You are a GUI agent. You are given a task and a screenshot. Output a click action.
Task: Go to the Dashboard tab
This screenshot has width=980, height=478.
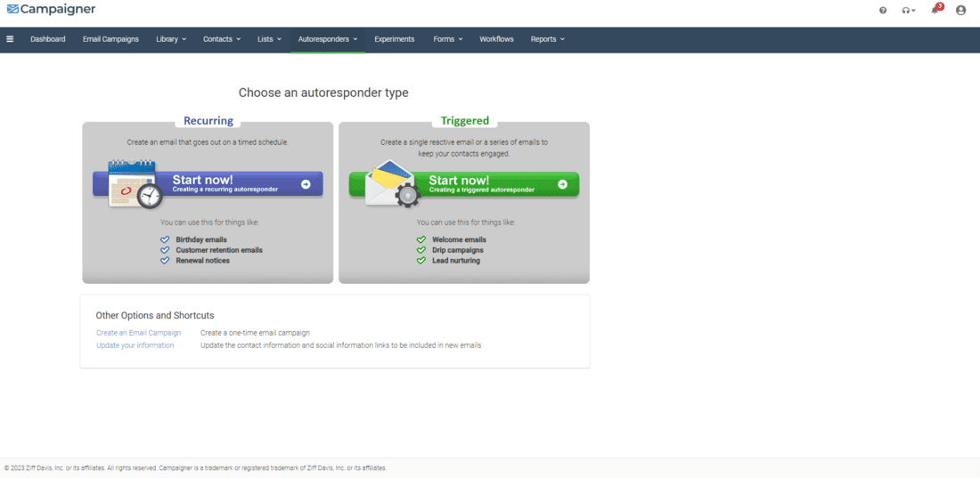pos(48,39)
